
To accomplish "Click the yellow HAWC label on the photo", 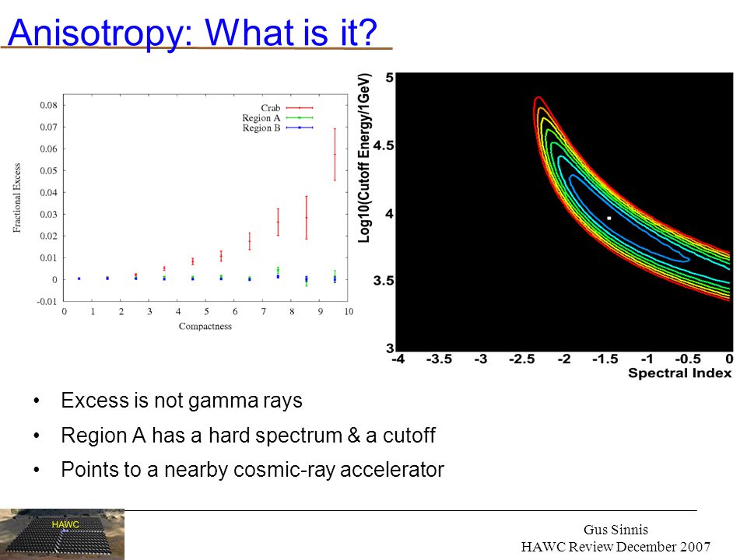I will [65, 525].
